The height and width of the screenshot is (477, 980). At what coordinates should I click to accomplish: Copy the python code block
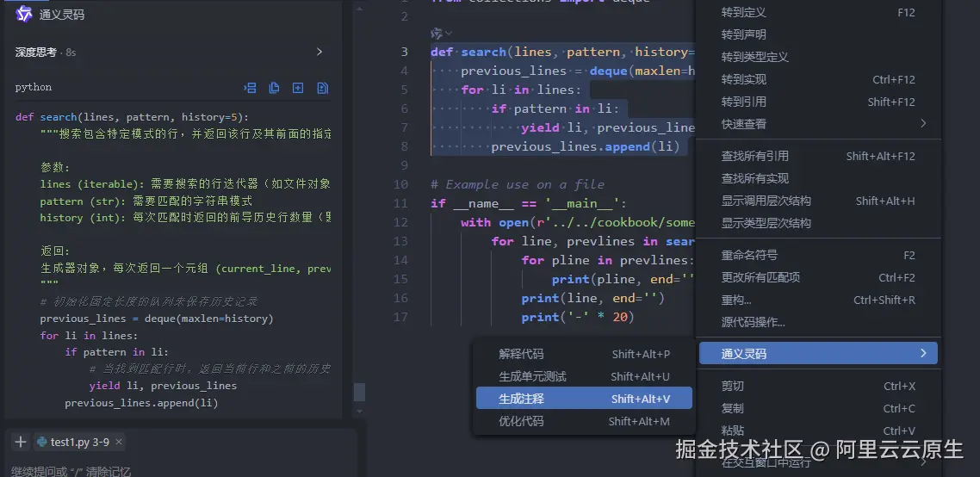click(274, 88)
